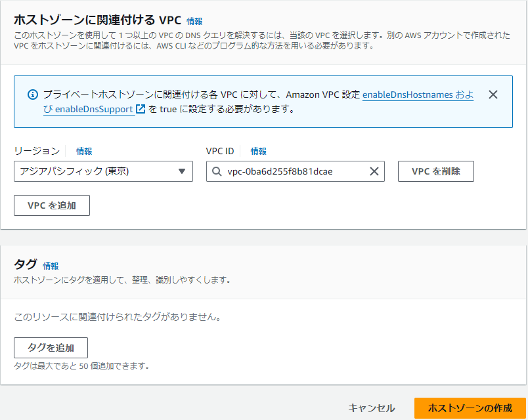Image resolution: width=528 pixels, height=420 pixels.
Task: Select text タグは最大であと 50 個追加できます。
Action: pos(81,366)
